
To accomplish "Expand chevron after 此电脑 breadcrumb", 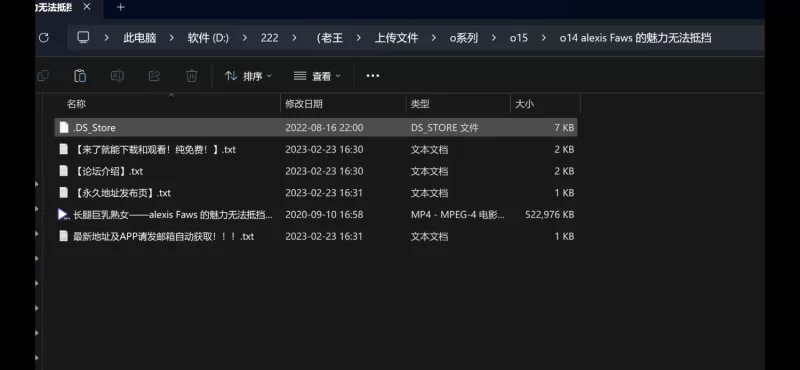I will (171, 38).
